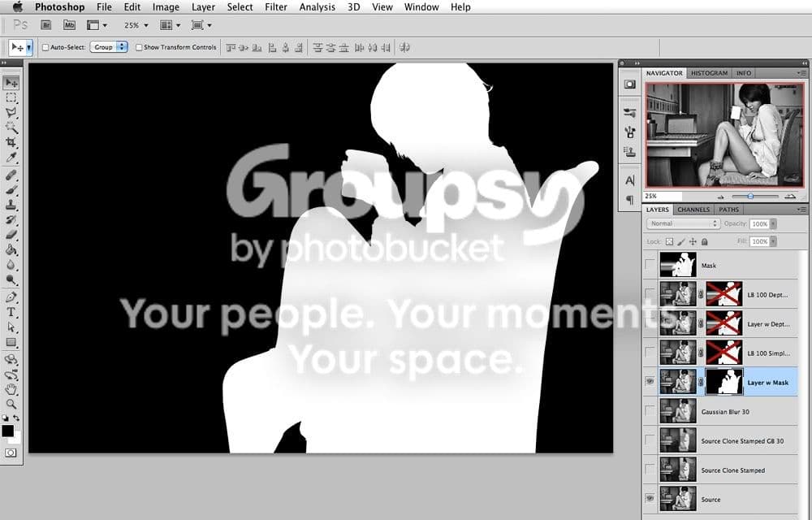Enable the Auto-Select checkbox

click(45, 47)
